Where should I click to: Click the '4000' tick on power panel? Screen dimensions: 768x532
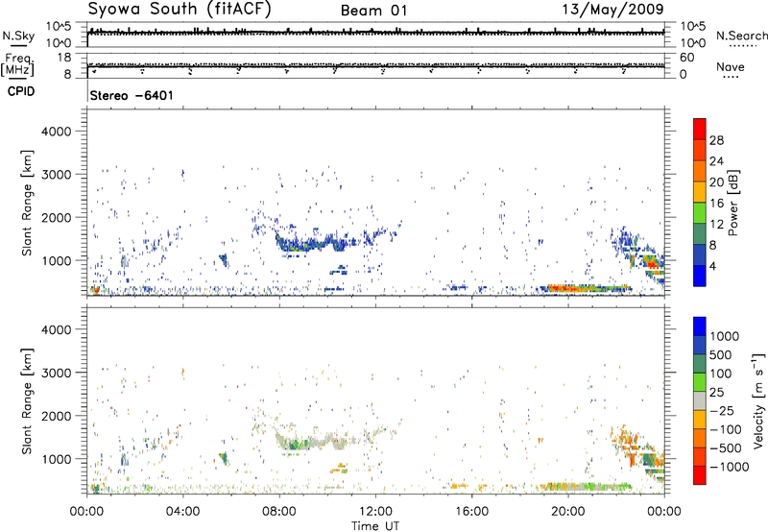56,132
